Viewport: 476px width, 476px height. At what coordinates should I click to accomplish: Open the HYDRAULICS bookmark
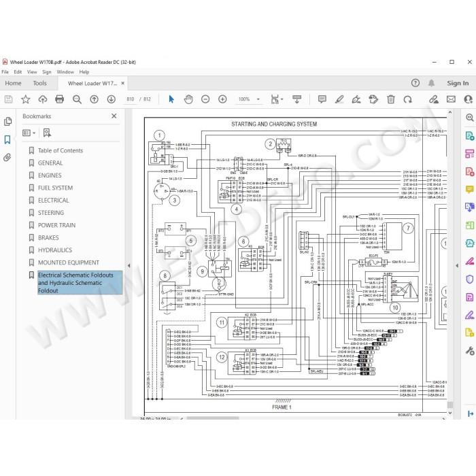pos(55,250)
